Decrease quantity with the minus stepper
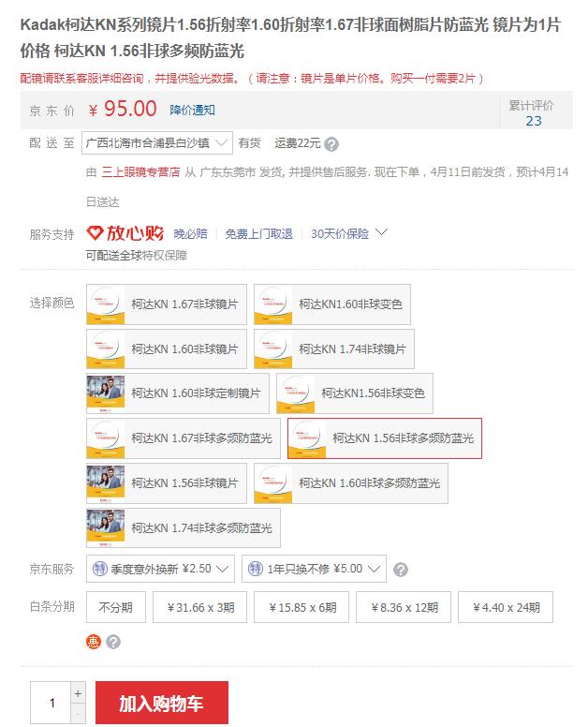This screenshot has height=727, width=588. (x=78, y=714)
